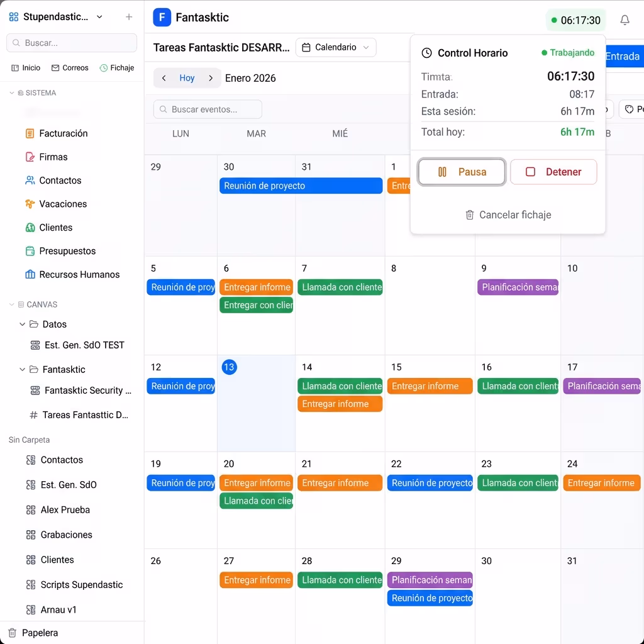Open the Stupendastic workspace dropdown chevron
Image resolution: width=644 pixels, height=644 pixels.
pyautogui.click(x=99, y=17)
